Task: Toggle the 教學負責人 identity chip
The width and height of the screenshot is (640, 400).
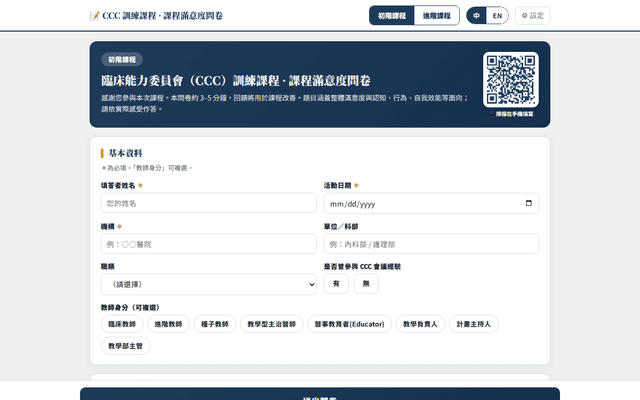Action: point(420,324)
